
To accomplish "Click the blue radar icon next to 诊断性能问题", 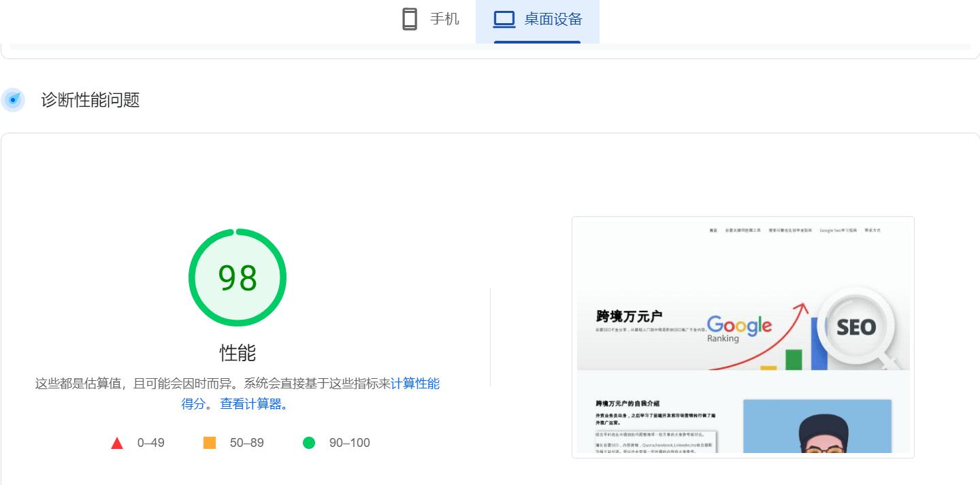I will tap(13, 100).
